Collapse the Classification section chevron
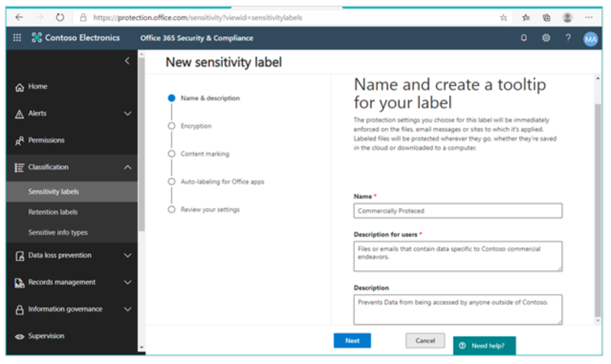Viewport: 611px width, 364px height. coord(128,167)
